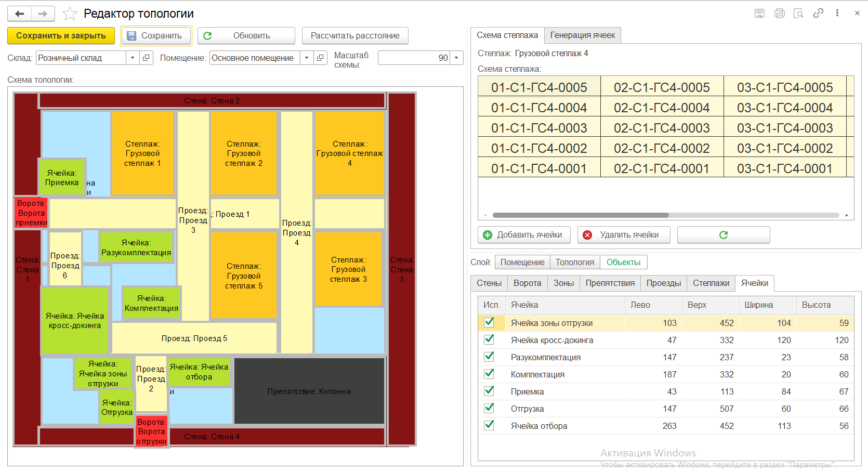
Task: Copy link using the chain icon
Action: tap(818, 14)
